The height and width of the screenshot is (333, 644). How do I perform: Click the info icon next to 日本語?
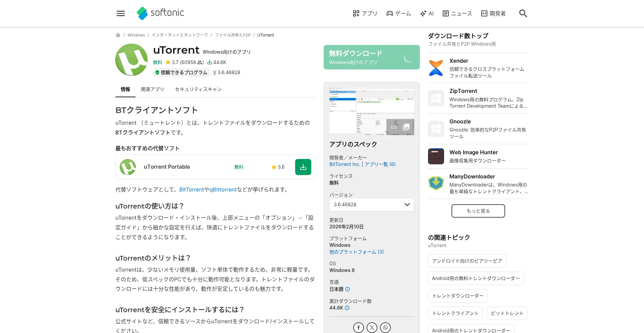coord(347,289)
